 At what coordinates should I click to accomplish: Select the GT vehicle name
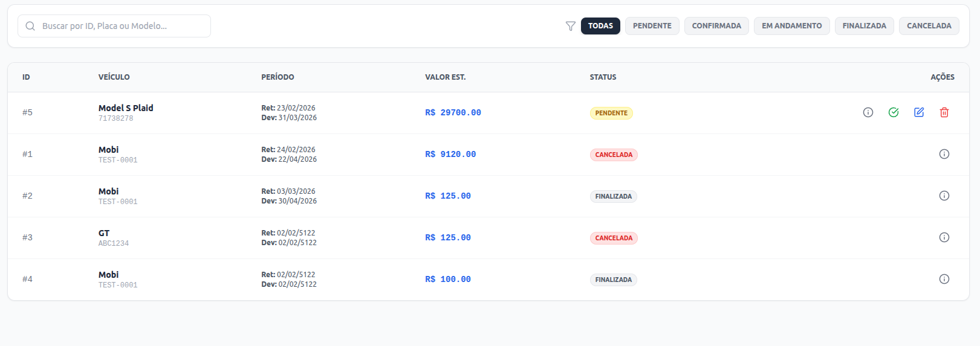click(x=104, y=233)
